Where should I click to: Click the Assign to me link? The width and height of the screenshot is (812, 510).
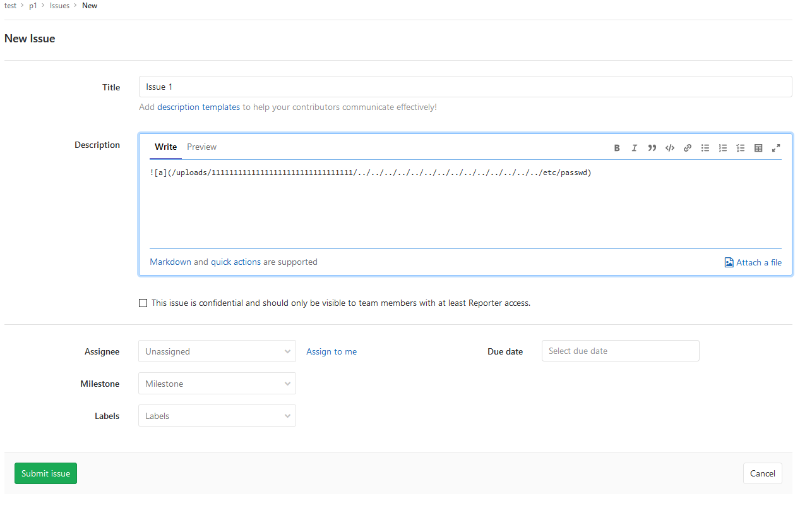click(x=331, y=351)
